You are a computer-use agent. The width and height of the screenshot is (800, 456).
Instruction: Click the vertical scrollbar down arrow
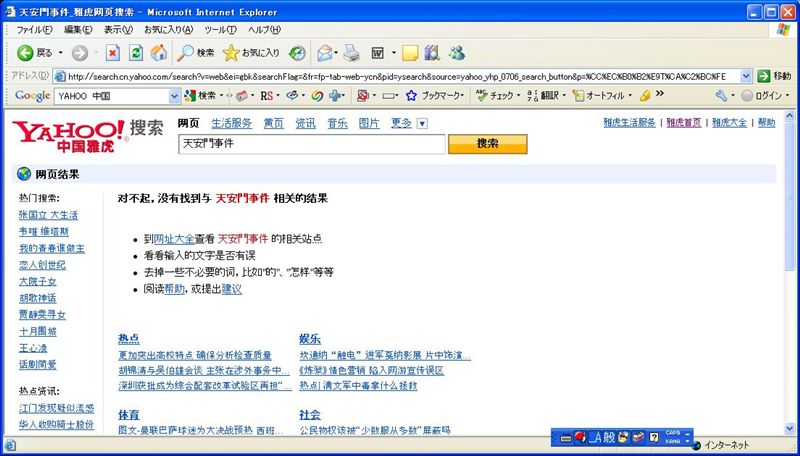(790, 429)
